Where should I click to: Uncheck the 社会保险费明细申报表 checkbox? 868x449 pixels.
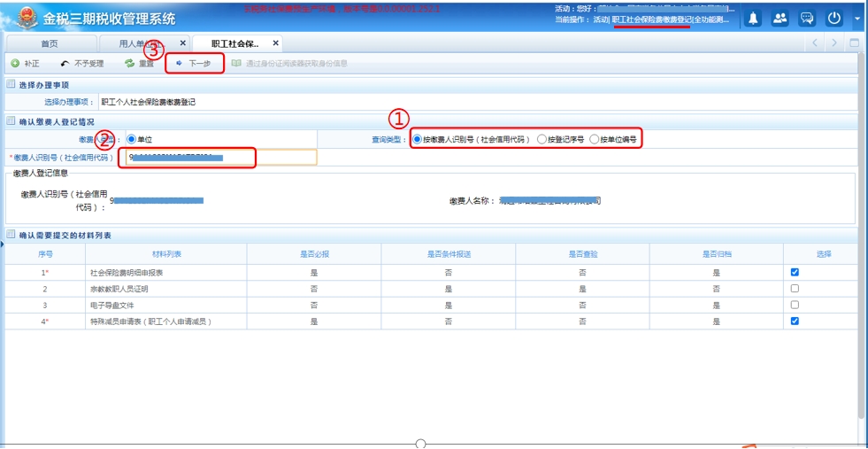[x=795, y=273]
